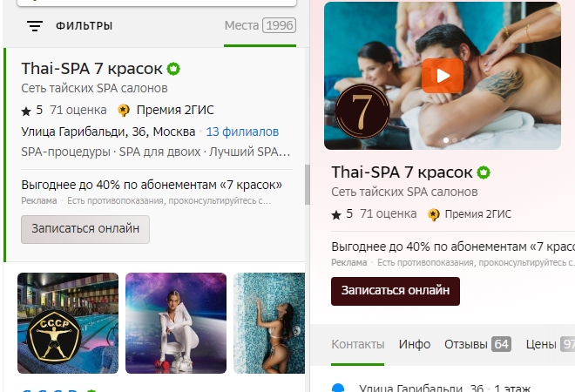Click the round 7 logo on the photo

[x=362, y=112]
